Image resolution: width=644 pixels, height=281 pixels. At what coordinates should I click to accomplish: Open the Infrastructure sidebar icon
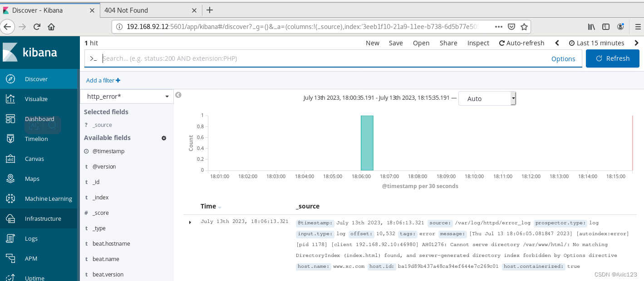pyautogui.click(x=10, y=218)
